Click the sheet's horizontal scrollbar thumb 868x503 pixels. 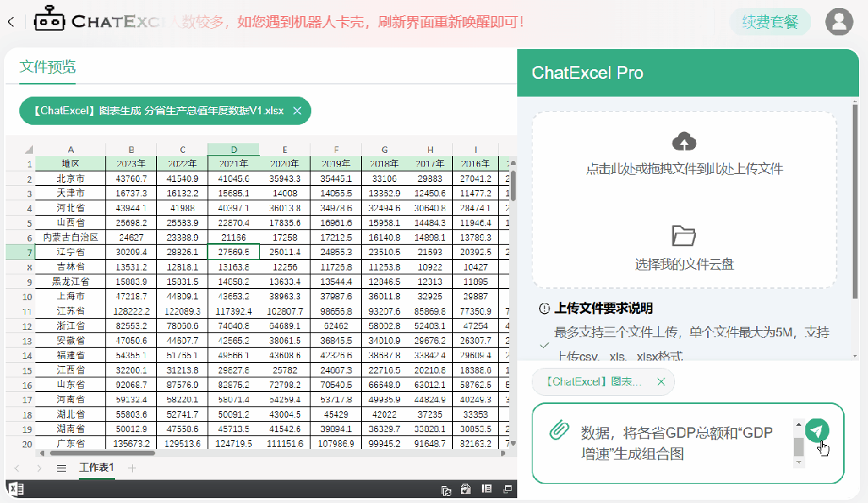(x=102, y=453)
